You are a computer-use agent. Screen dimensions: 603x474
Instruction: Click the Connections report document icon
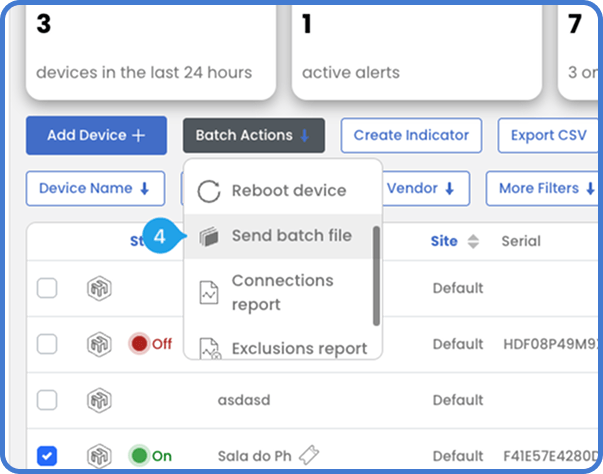209,293
